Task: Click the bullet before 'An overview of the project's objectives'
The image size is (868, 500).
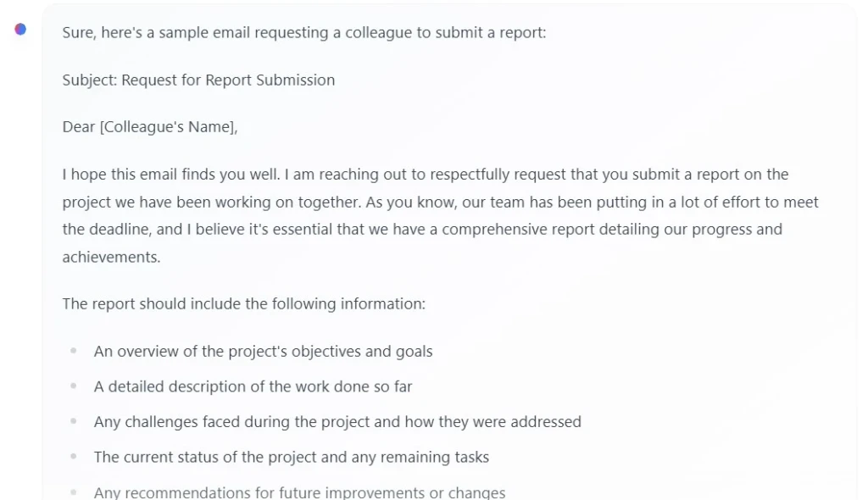Action: 73,351
